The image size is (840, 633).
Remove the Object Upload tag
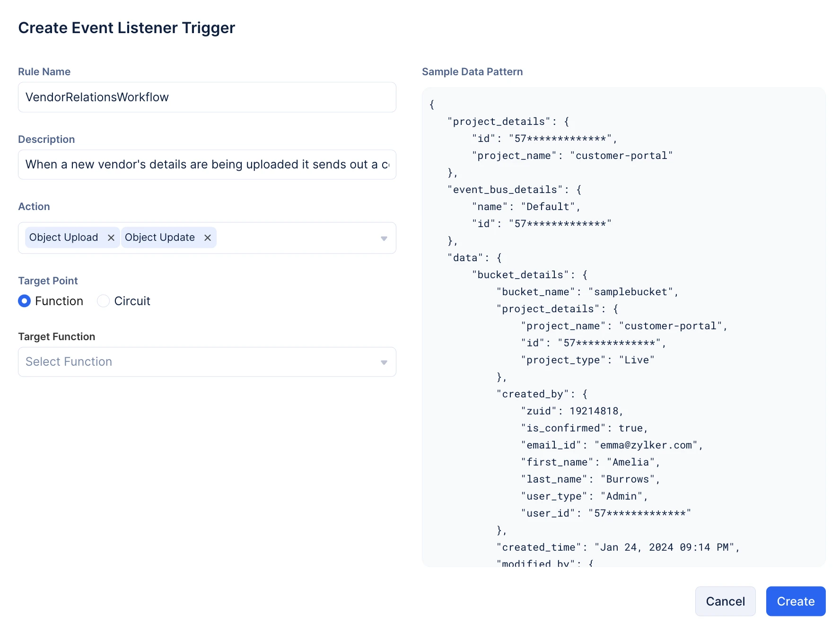pyautogui.click(x=111, y=237)
